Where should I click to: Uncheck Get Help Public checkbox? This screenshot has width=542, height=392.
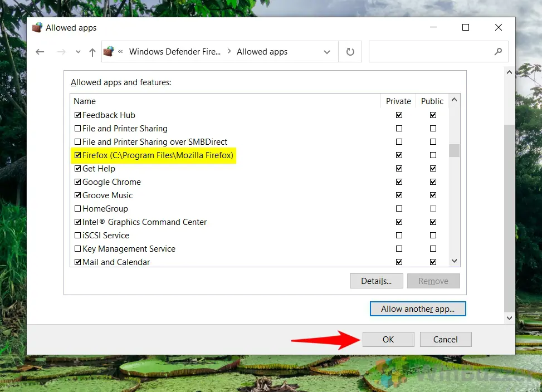[433, 169]
